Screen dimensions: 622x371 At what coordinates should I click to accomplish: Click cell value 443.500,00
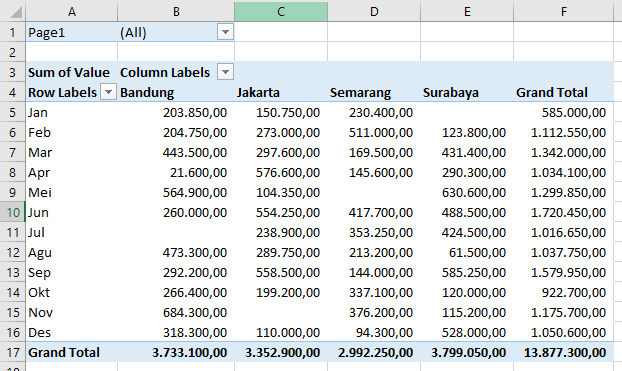195,152
